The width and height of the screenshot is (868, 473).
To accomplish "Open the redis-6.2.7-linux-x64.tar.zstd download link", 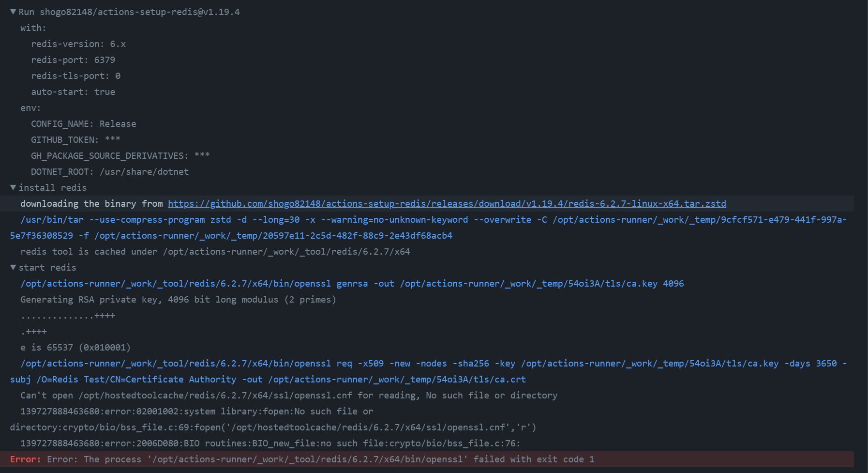I will click(x=447, y=203).
